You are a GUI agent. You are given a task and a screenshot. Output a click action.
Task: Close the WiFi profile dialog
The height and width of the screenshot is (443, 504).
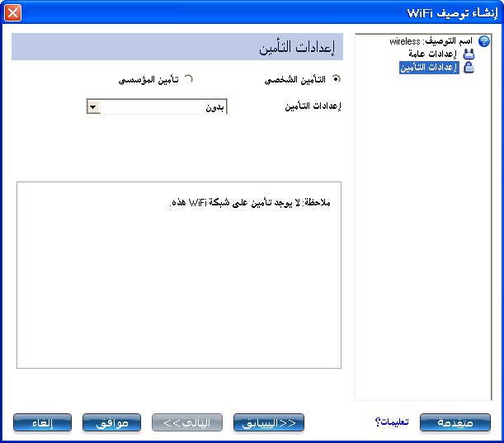[x=13, y=13]
